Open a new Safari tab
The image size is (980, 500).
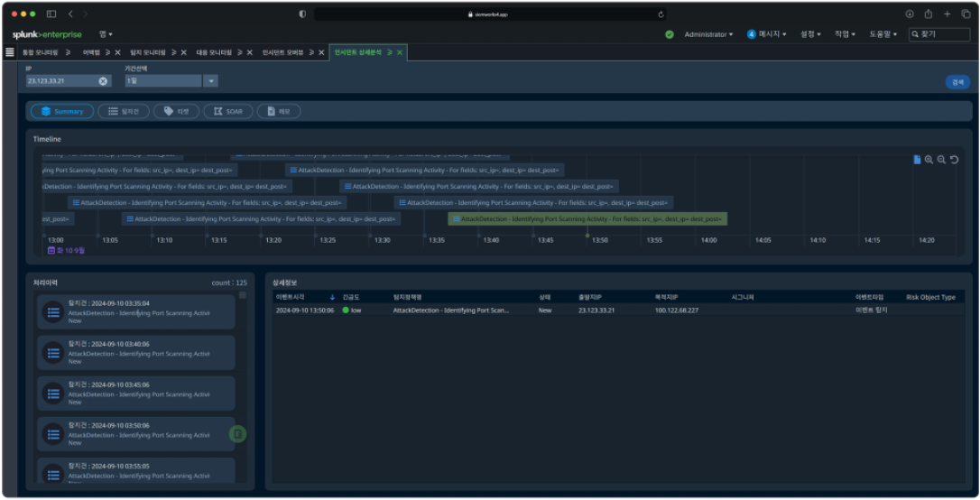click(947, 14)
